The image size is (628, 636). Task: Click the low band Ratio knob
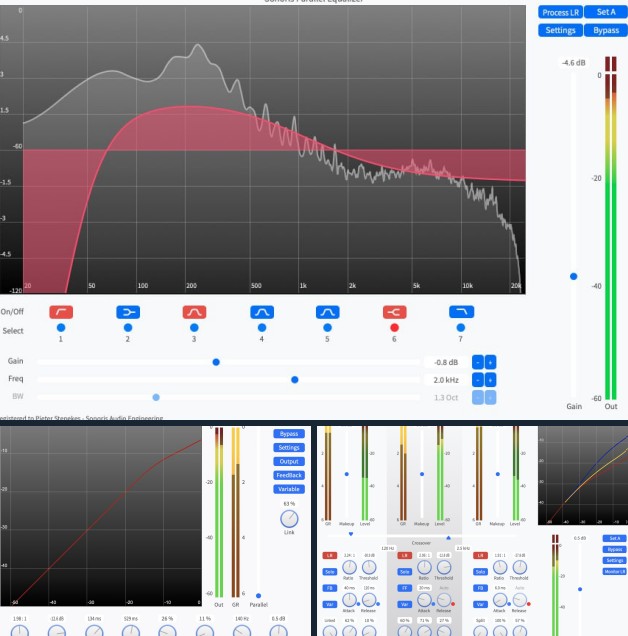[349, 567]
